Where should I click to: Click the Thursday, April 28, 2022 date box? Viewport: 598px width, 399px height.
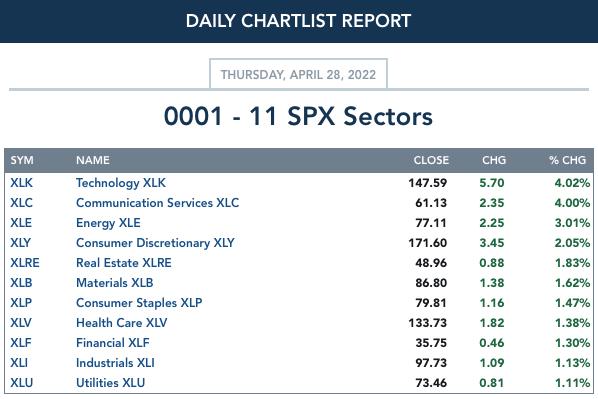[x=298, y=74]
